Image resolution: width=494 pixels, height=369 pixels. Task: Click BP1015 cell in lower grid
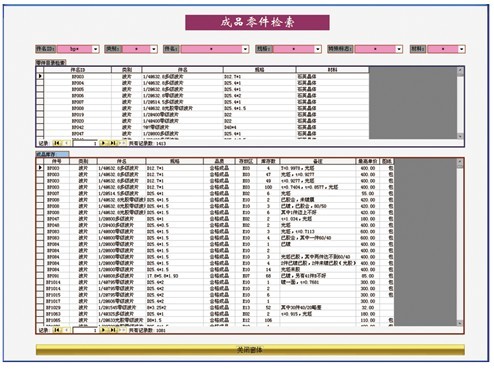[x=57, y=295]
